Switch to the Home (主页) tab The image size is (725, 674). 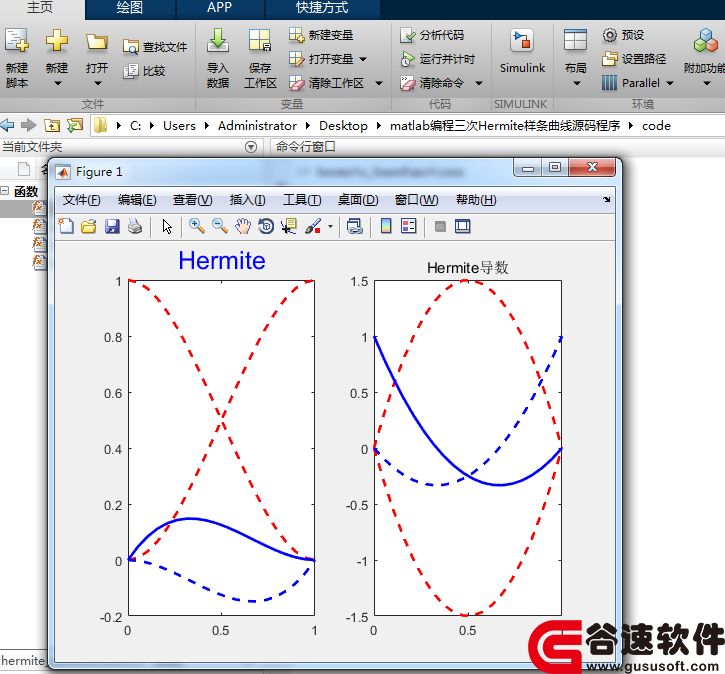click(x=40, y=7)
